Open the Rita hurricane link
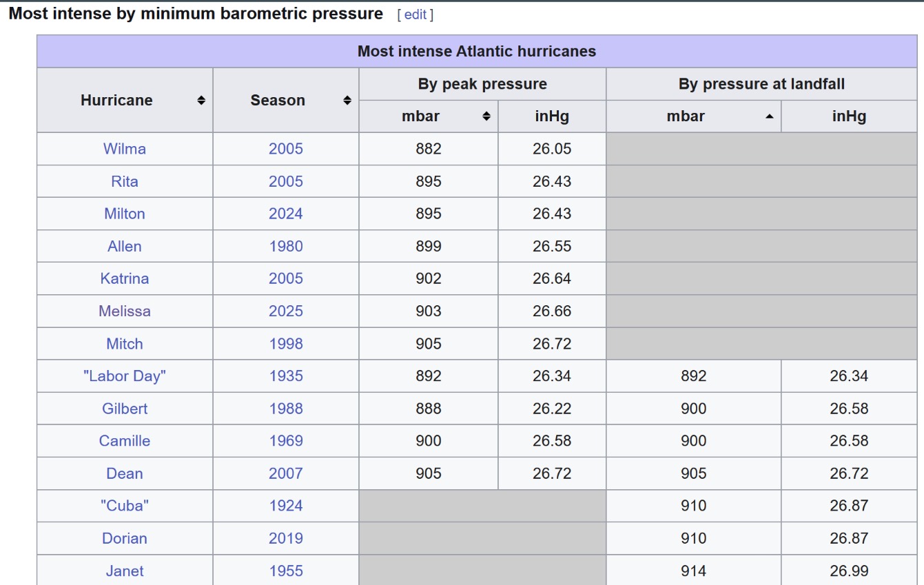The height and width of the screenshot is (585, 924). [125, 181]
